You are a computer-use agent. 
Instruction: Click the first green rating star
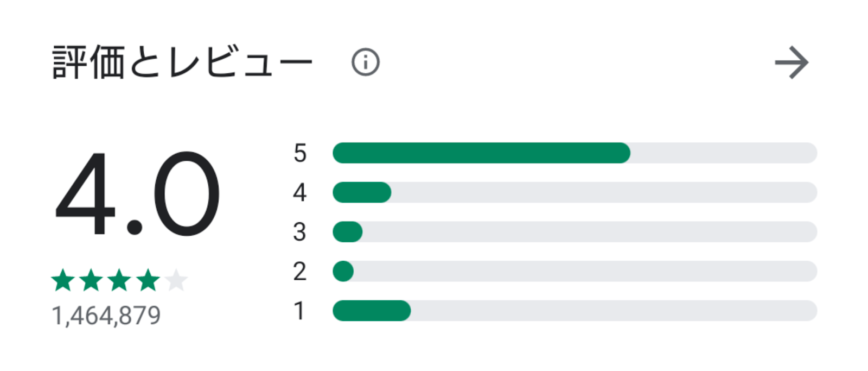coord(63,280)
